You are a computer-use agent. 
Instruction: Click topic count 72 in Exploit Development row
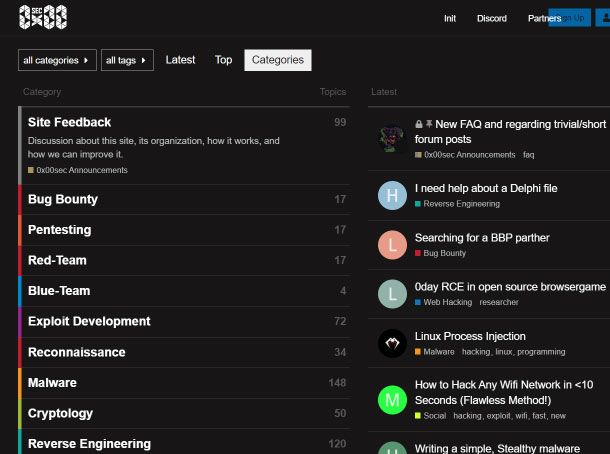pos(340,321)
